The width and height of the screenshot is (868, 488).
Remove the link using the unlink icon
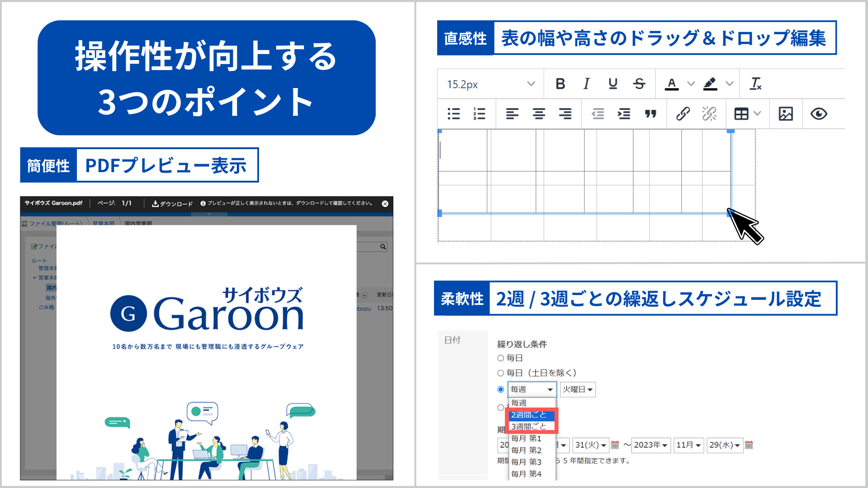(709, 113)
